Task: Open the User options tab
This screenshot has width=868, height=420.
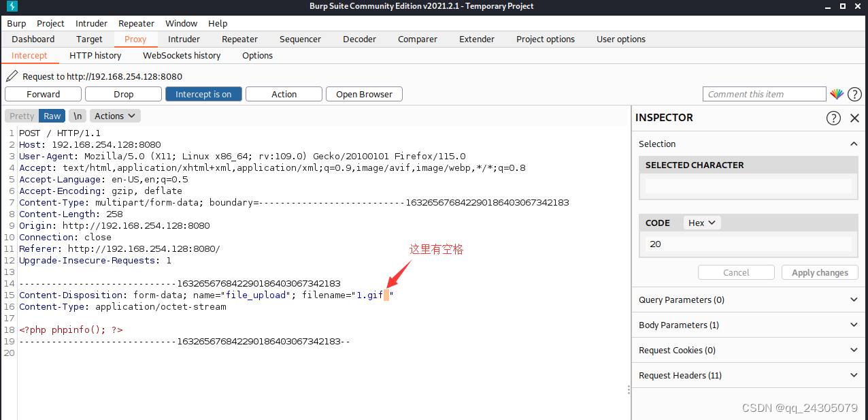Action: tap(621, 39)
